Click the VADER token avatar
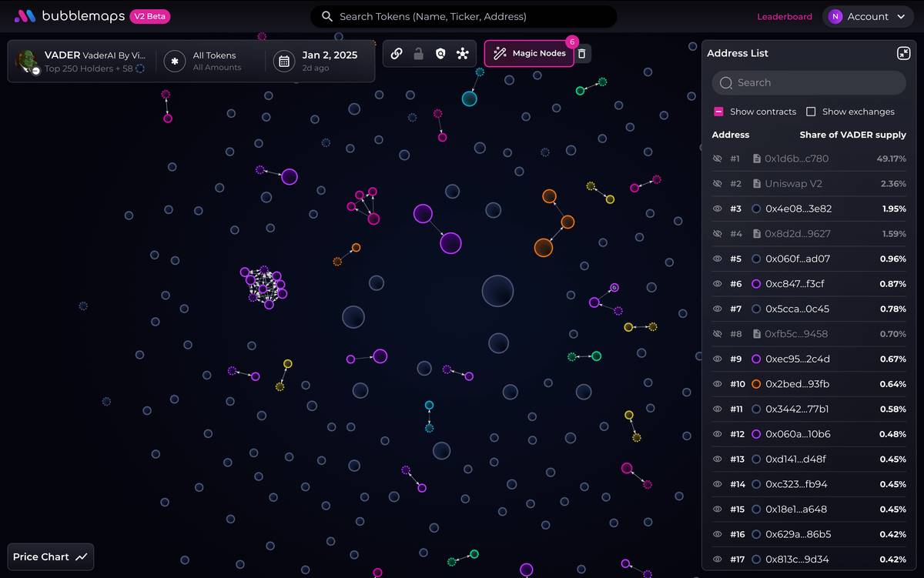The height and width of the screenshot is (578, 924). (28, 61)
